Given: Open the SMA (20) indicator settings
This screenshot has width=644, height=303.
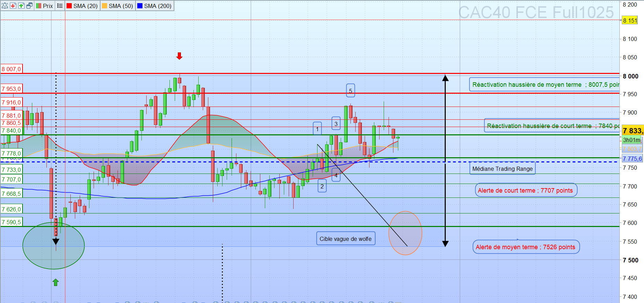Looking at the screenshot, I should [82, 6].
